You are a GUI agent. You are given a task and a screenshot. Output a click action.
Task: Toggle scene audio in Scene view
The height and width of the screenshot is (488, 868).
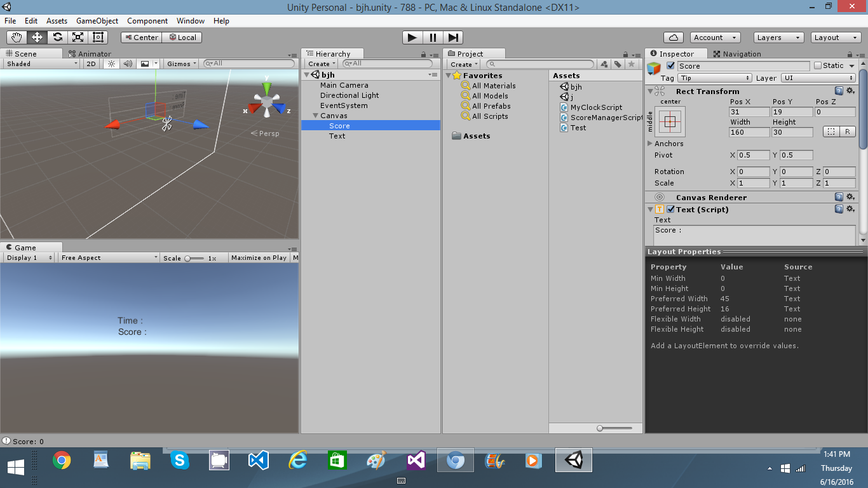coord(128,64)
